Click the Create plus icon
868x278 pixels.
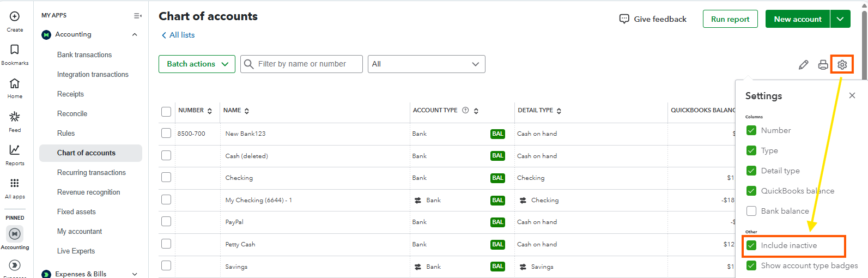[15, 17]
